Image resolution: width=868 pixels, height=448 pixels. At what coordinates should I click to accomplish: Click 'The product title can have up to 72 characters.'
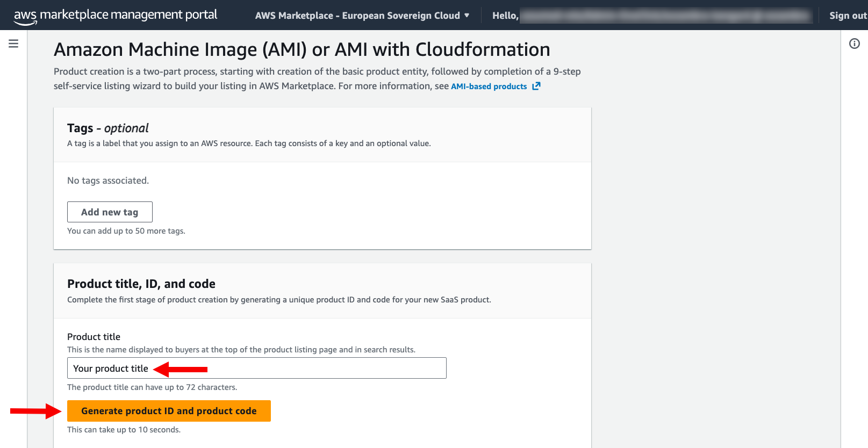152,387
